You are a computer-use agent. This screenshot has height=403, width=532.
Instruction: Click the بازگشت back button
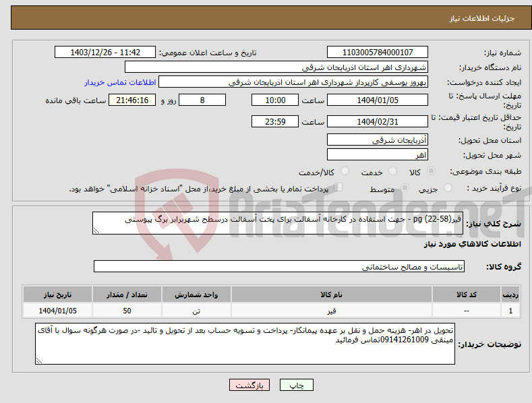[249, 385]
